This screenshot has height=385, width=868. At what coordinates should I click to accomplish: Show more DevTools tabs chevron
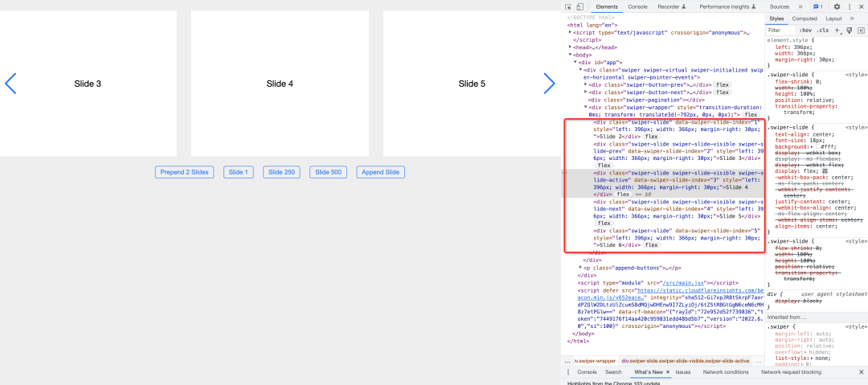[x=800, y=6]
